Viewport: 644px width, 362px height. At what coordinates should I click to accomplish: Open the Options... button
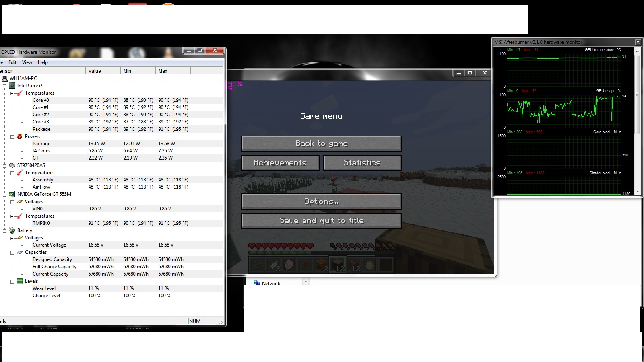(322, 202)
